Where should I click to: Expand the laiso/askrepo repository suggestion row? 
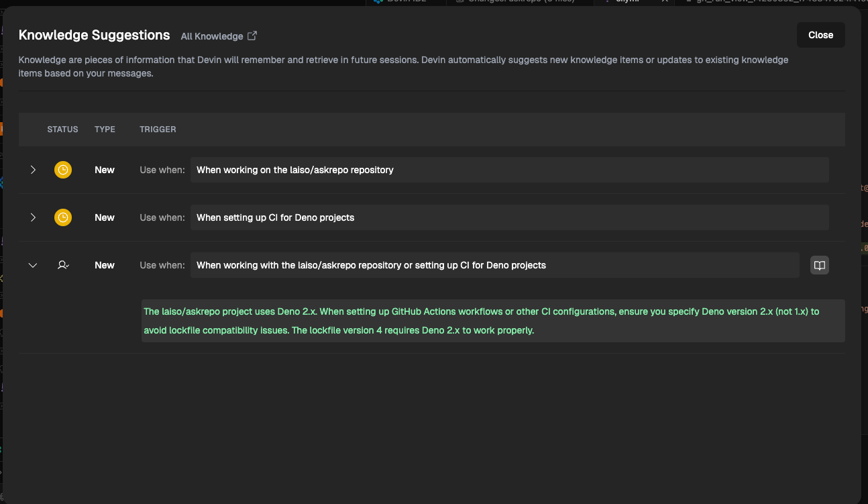pyautogui.click(x=33, y=170)
